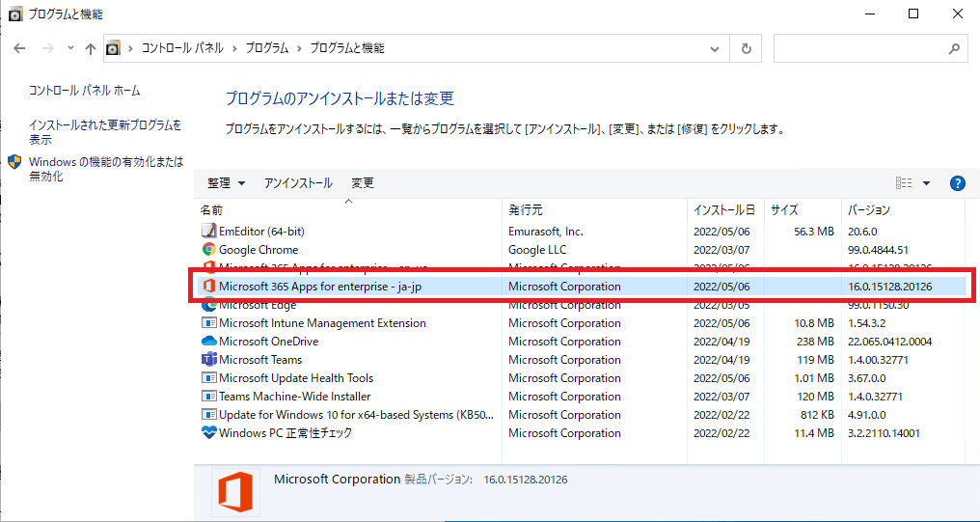980x522 pixels.
Task: Sort by the 発行元 column header
Action: tap(594, 210)
